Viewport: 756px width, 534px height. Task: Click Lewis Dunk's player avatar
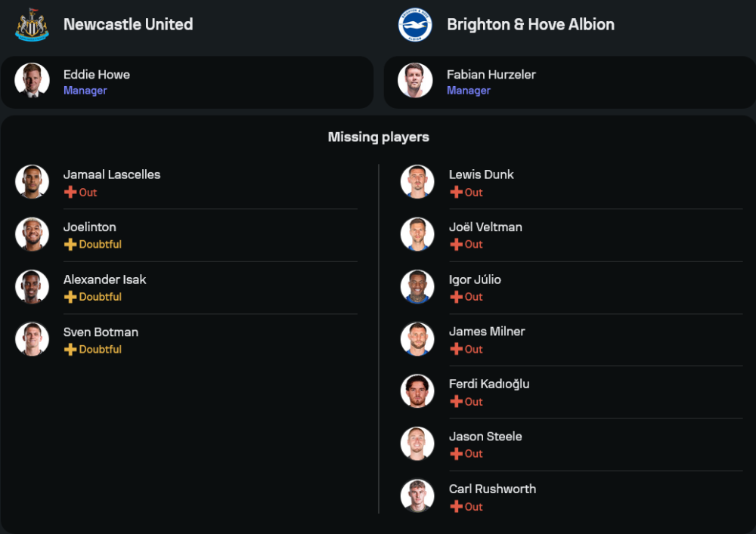coord(417,182)
